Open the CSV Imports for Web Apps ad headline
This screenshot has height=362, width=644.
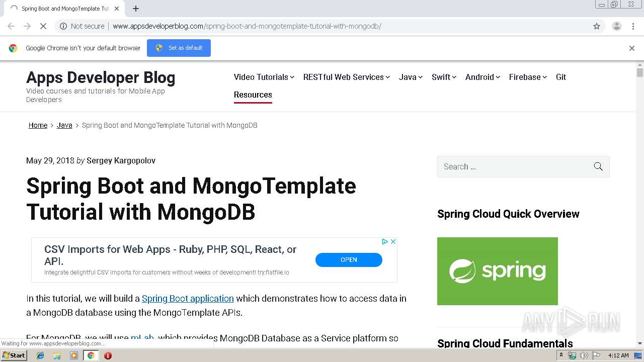[x=170, y=255]
